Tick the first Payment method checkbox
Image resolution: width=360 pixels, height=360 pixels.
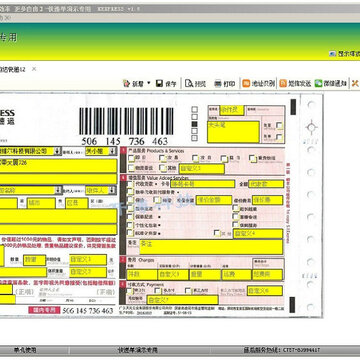pyautogui.click(x=130, y=291)
